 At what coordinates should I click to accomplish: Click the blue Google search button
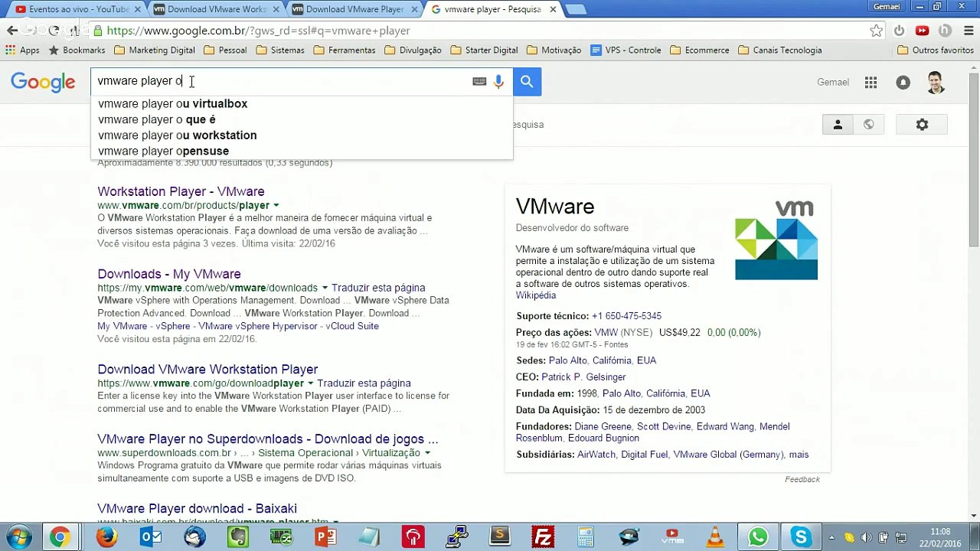click(x=527, y=81)
